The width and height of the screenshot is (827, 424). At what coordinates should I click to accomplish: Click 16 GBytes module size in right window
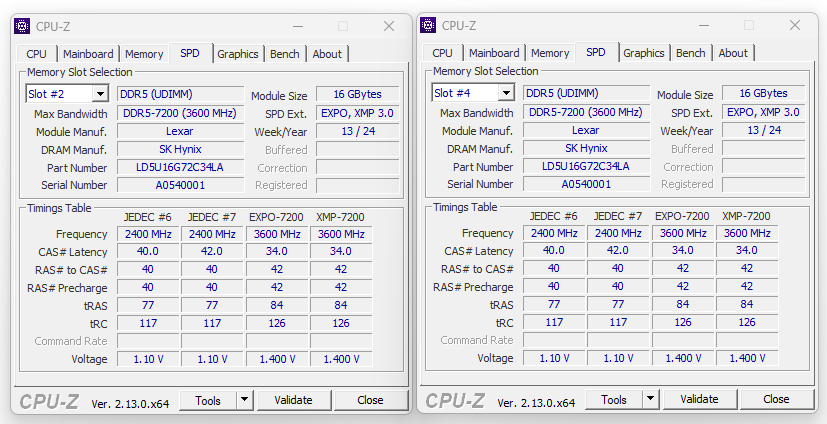pyautogui.click(x=764, y=93)
